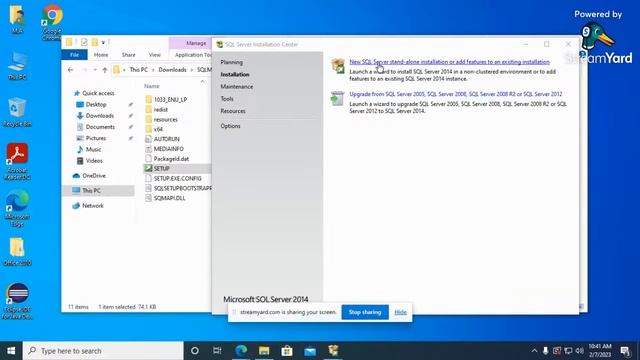
Task: Open View tab in File Explorer
Action: coord(155,55)
